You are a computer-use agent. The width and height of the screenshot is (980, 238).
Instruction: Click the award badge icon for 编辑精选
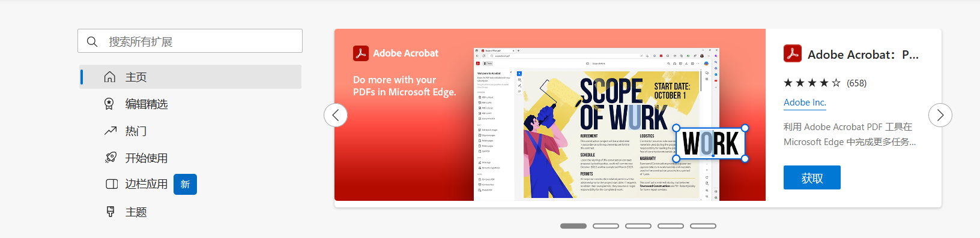(x=109, y=104)
